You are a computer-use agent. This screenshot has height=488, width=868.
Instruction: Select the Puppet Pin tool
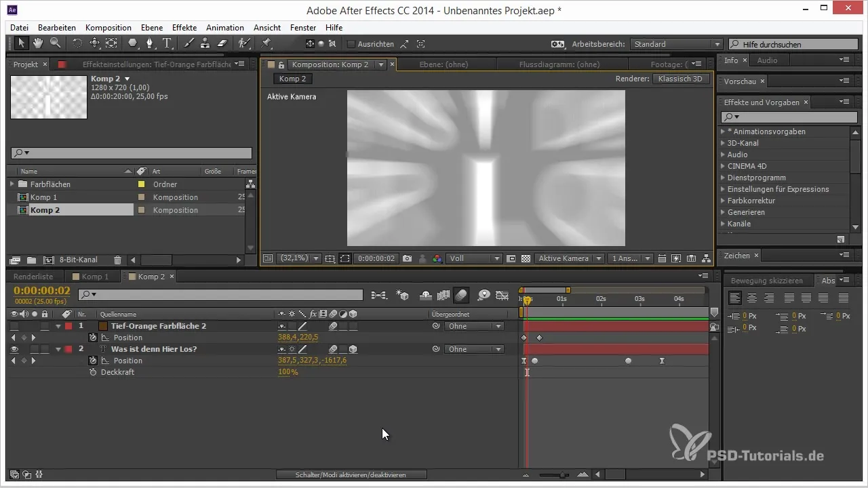[x=266, y=43]
